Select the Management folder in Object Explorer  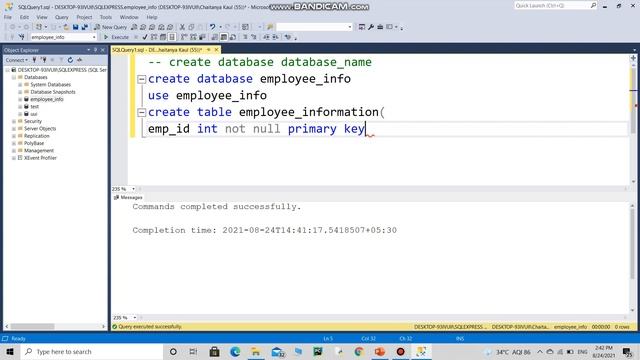tap(39, 151)
